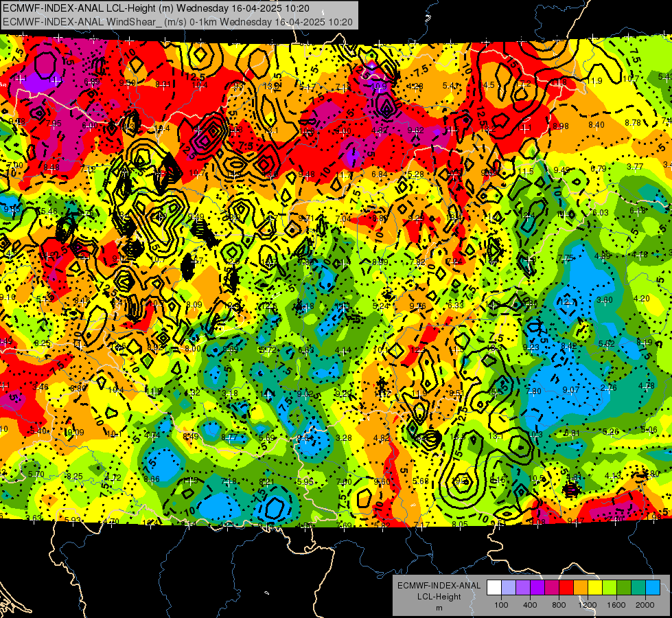
Task: Click the grid value 5.70
Action: pos(36,474)
